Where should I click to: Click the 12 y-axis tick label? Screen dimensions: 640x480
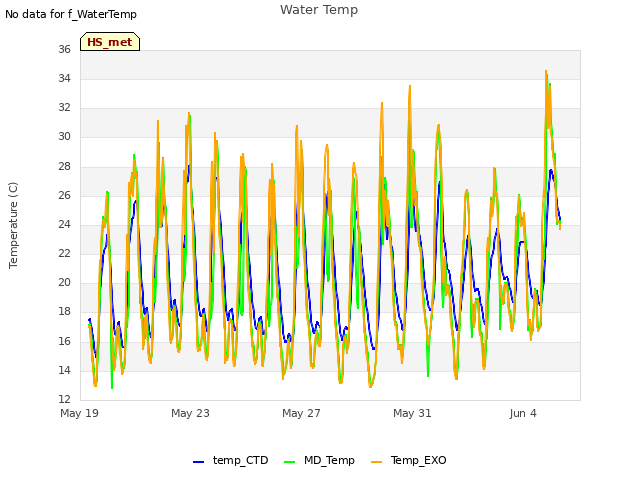[64, 399]
